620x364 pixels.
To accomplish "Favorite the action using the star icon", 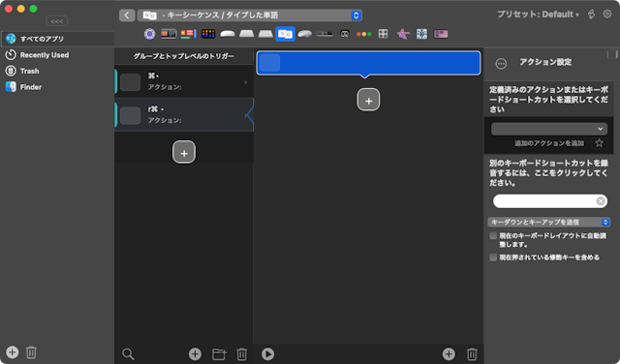I will [x=599, y=143].
